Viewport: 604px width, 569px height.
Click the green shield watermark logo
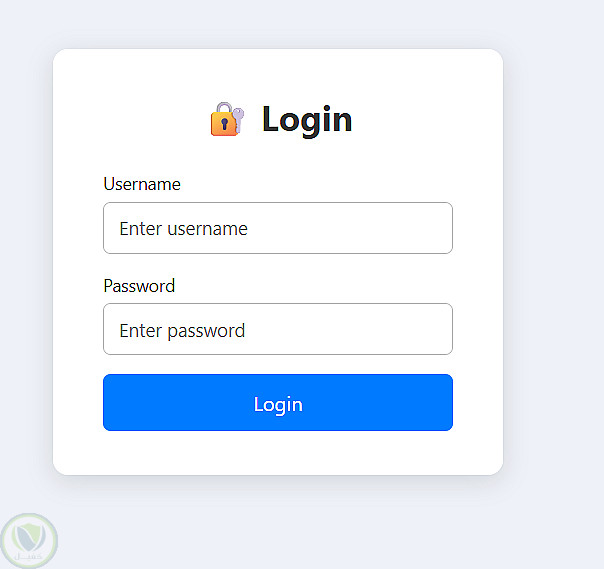(x=29, y=541)
